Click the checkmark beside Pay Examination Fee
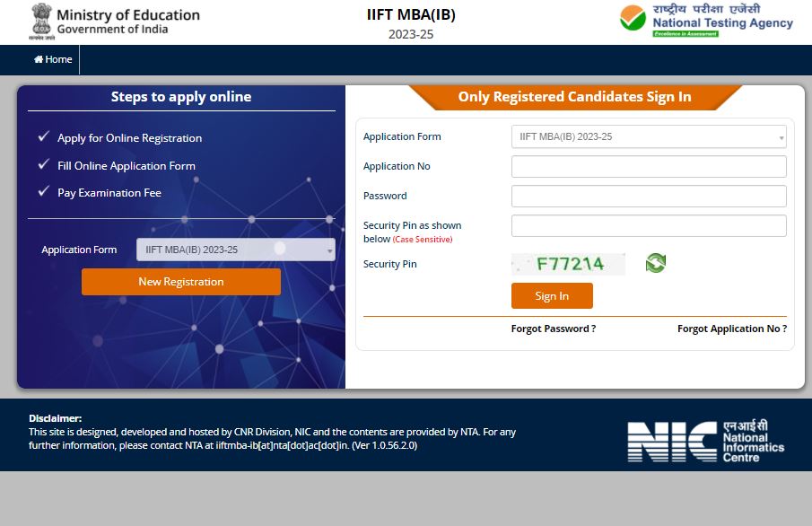The width and height of the screenshot is (812, 526). coord(44,192)
